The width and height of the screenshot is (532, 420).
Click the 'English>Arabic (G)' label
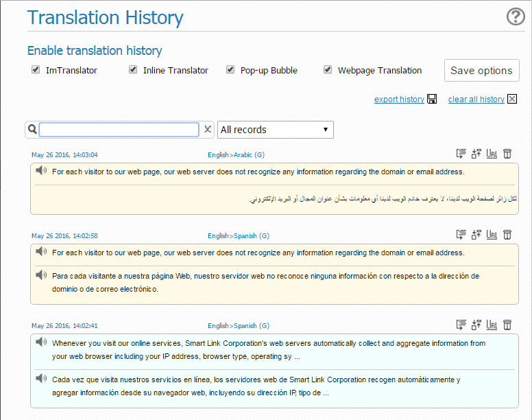(236, 155)
